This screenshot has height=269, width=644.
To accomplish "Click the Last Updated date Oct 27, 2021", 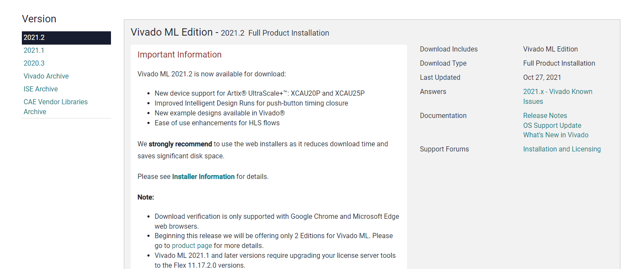I will 542,78.
